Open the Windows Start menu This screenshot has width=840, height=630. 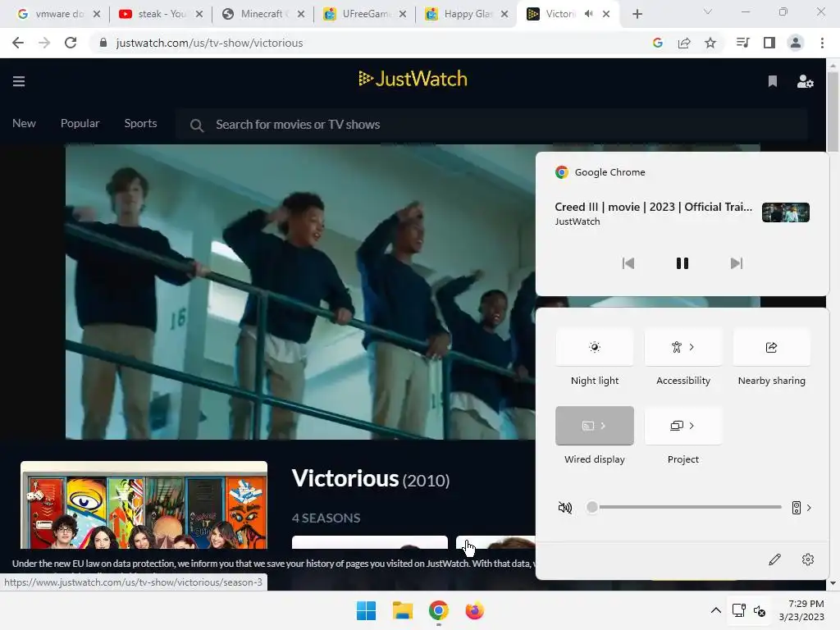366,610
